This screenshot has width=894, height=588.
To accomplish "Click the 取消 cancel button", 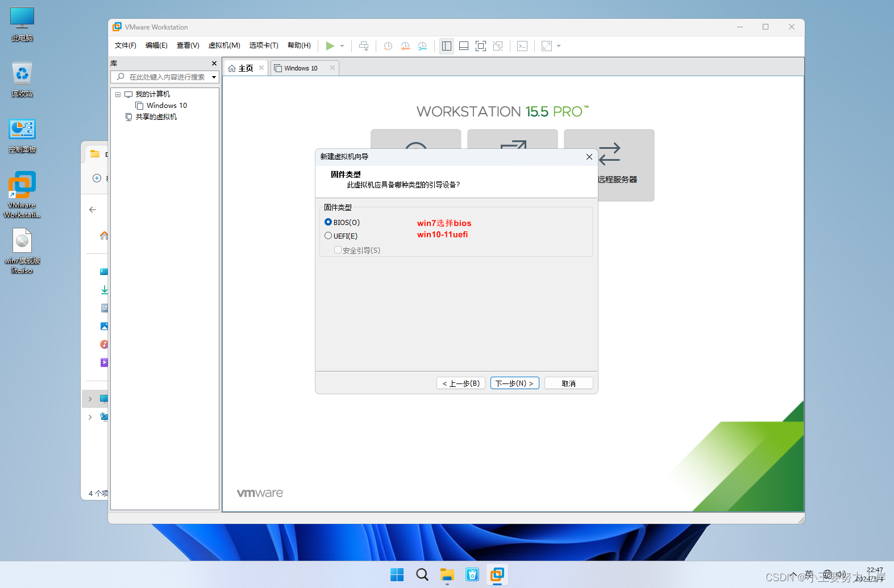I will tap(568, 383).
